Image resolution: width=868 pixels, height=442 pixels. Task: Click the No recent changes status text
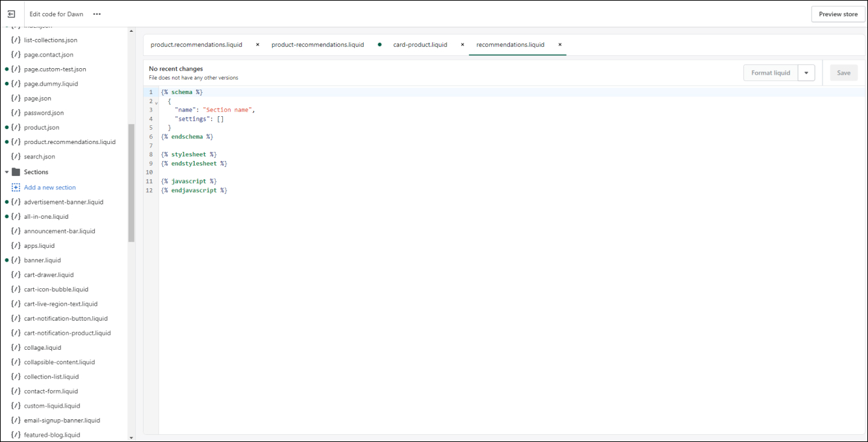(176, 69)
